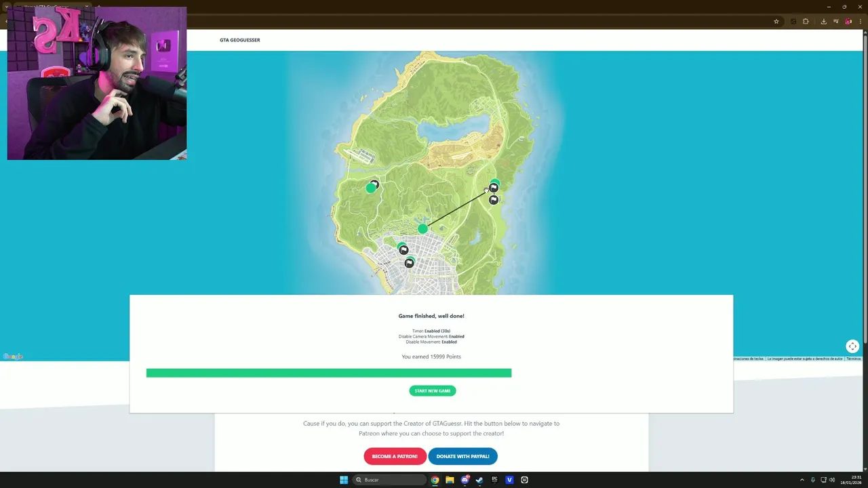Open the blue V app in the taskbar
The image size is (868, 488).
point(509,480)
